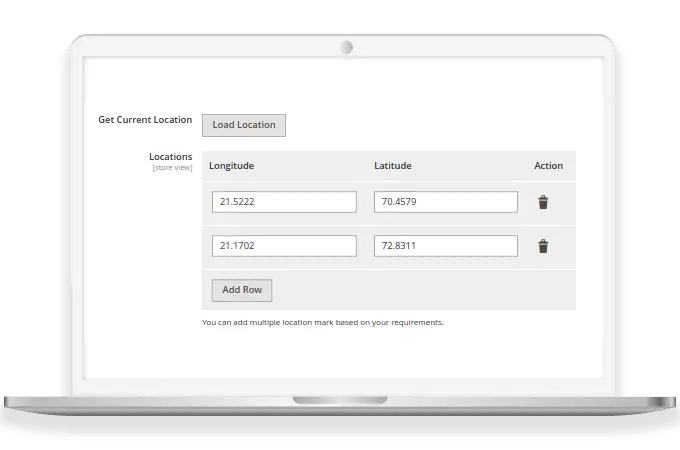The height and width of the screenshot is (450, 680).
Task: Focus the Latitude field containing 70.4579
Action: pyautogui.click(x=445, y=202)
